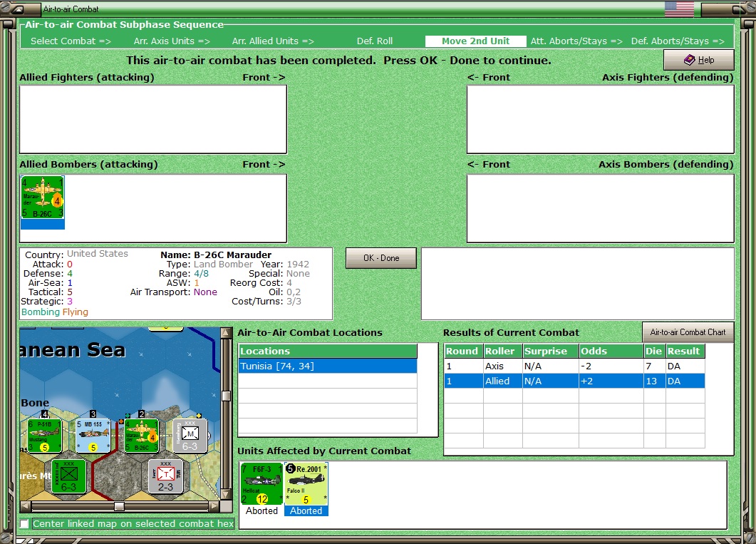Click the map vertical scrollbar up arrow
Screen dimensions: 756x544
click(226, 333)
